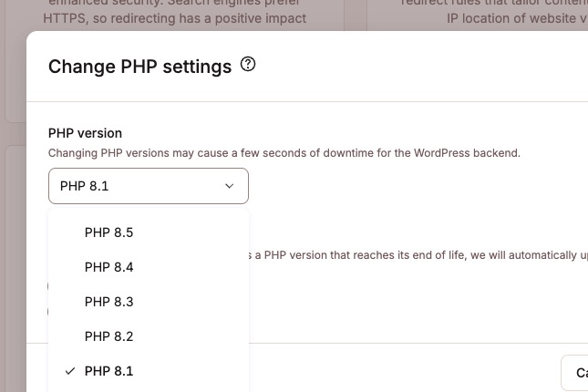Image resolution: width=588 pixels, height=392 pixels.
Task: Click the downtime warning text under PHP version
Action: point(284,153)
